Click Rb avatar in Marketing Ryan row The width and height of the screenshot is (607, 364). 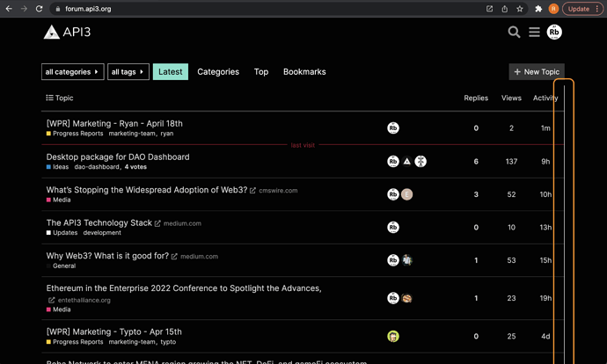393,128
